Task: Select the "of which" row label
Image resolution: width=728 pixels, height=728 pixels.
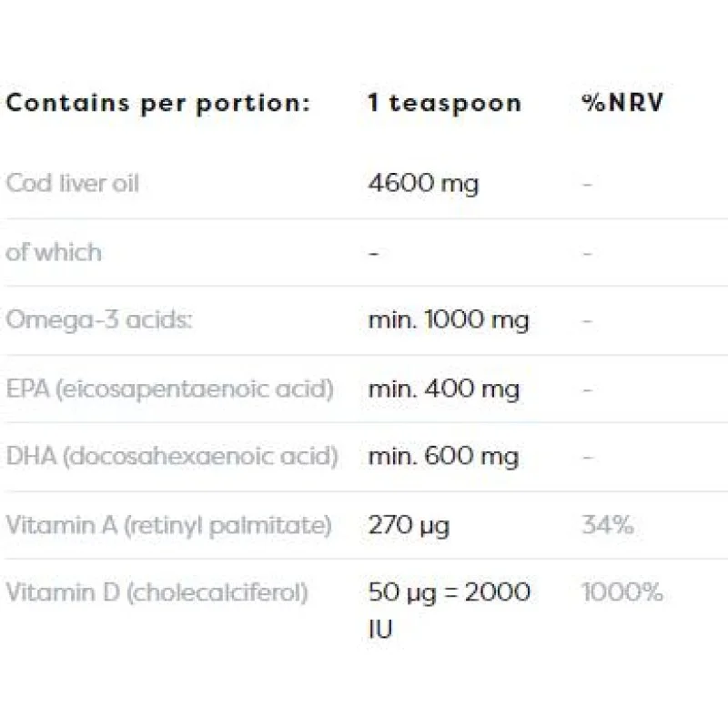Action: click(54, 251)
